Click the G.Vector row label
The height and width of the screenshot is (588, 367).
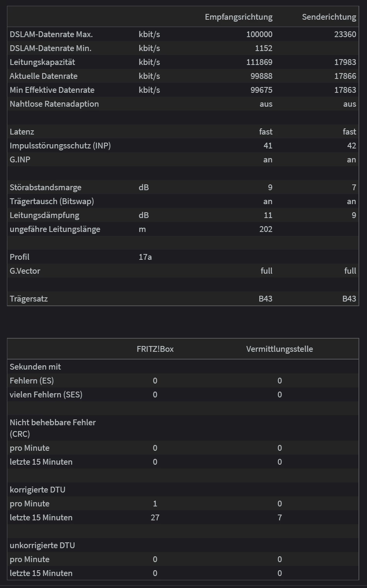25,271
